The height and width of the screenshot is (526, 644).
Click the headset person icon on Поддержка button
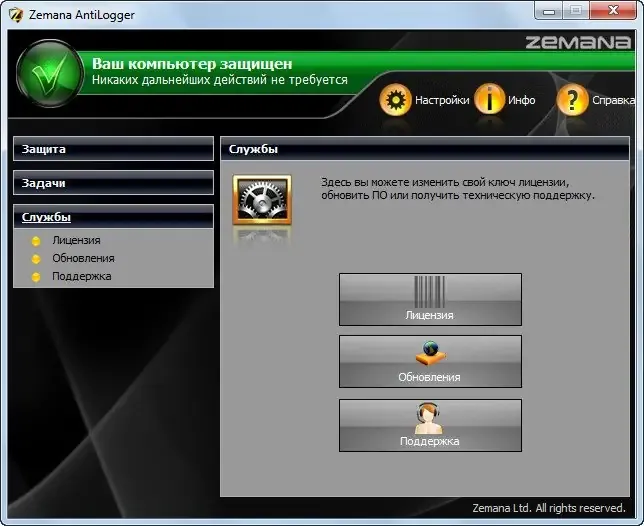[x=428, y=418]
